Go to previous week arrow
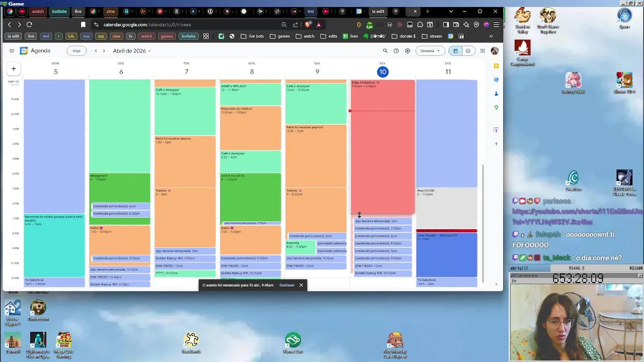The image size is (644, 362). [96, 51]
